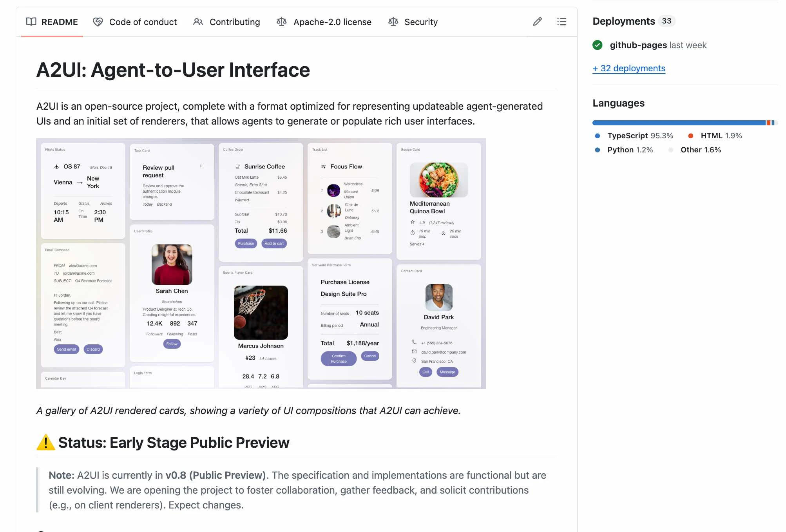Click the red HTML color dot
Screen dimensions: 786x532
[x=691, y=136]
